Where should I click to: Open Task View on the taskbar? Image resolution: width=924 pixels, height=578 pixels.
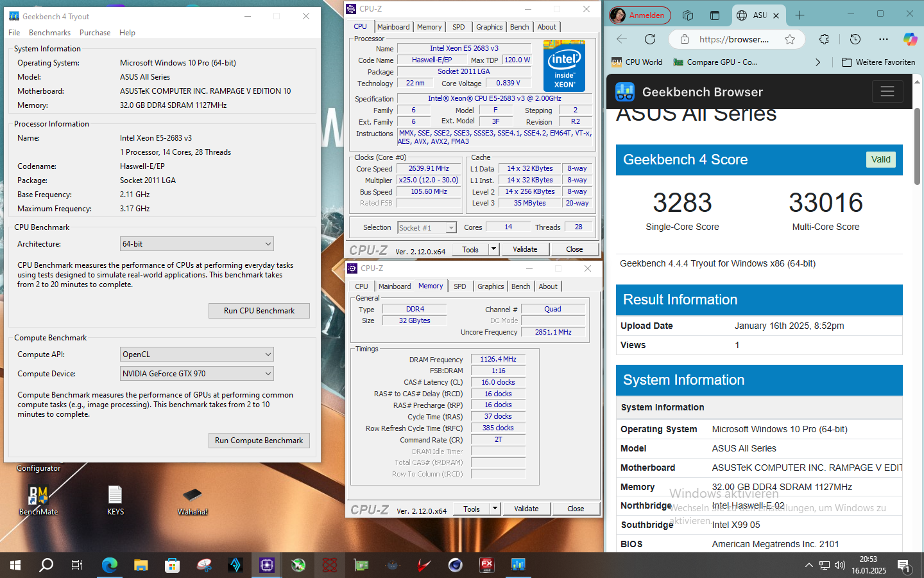pos(77,565)
